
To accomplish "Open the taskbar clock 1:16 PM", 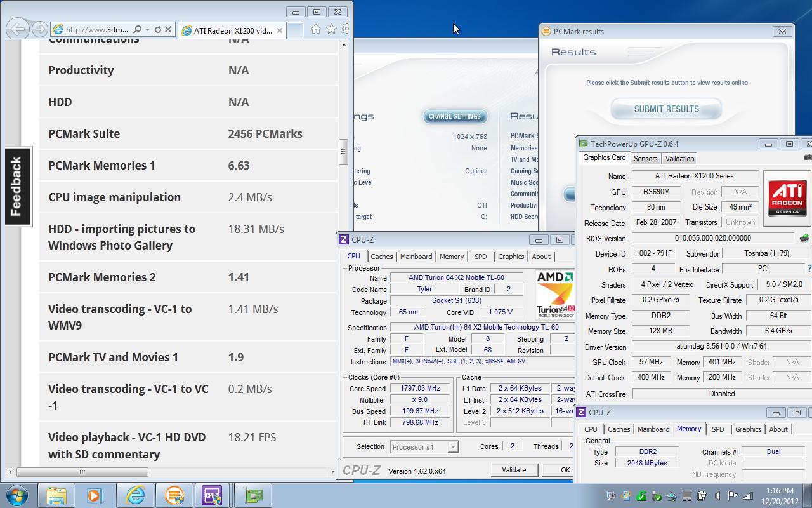I will tap(780, 496).
